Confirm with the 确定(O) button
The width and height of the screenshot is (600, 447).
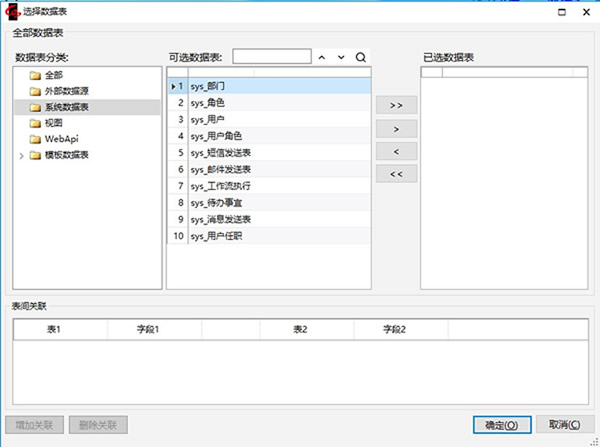click(501, 425)
